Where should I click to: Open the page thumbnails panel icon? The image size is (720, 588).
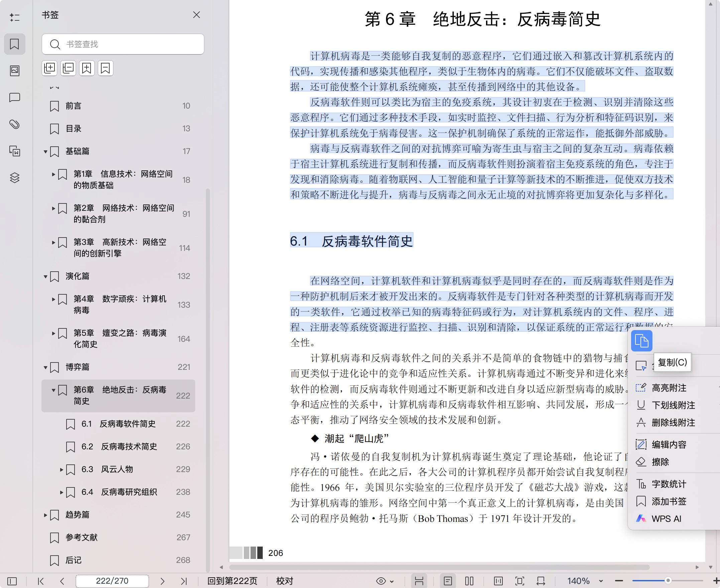tap(15, 71)
